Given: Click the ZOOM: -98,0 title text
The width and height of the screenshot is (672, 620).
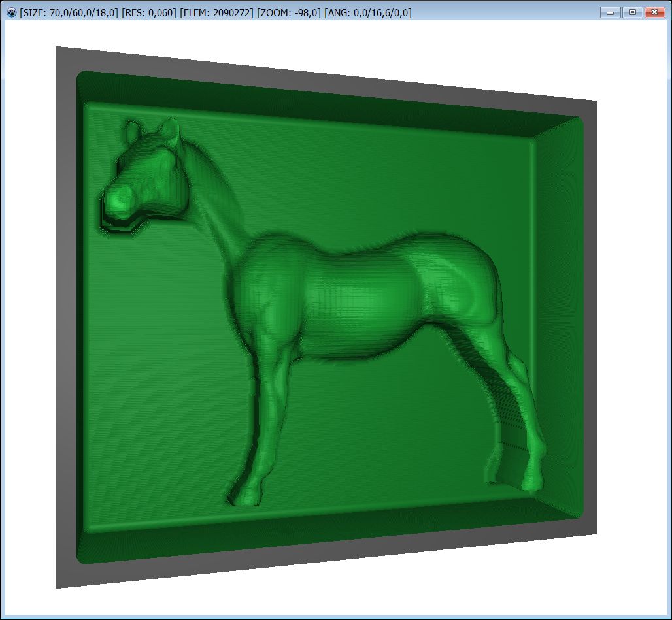Looking at the screenshot, I should tap(289, 13).
